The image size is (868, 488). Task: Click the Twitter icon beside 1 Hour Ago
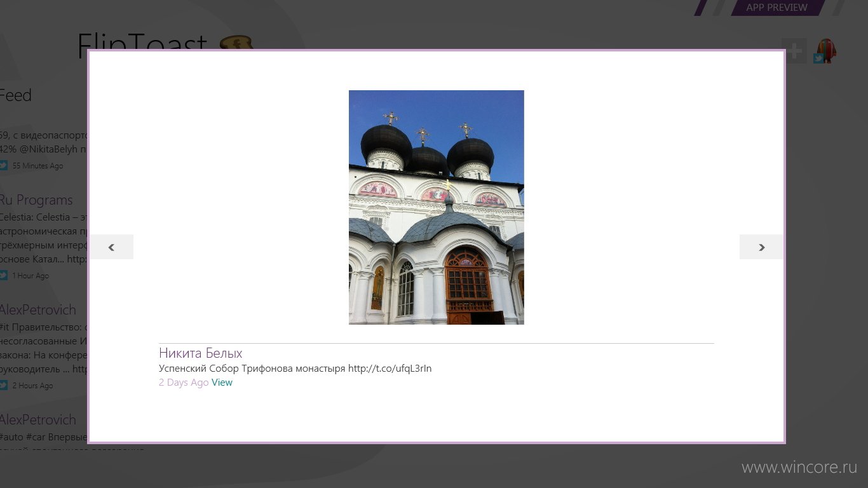3,276
